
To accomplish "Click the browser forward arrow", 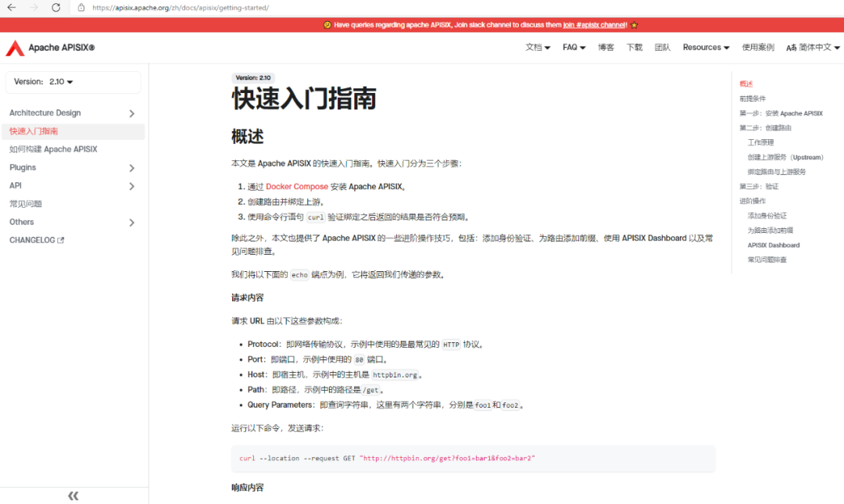I will (34, 8).
